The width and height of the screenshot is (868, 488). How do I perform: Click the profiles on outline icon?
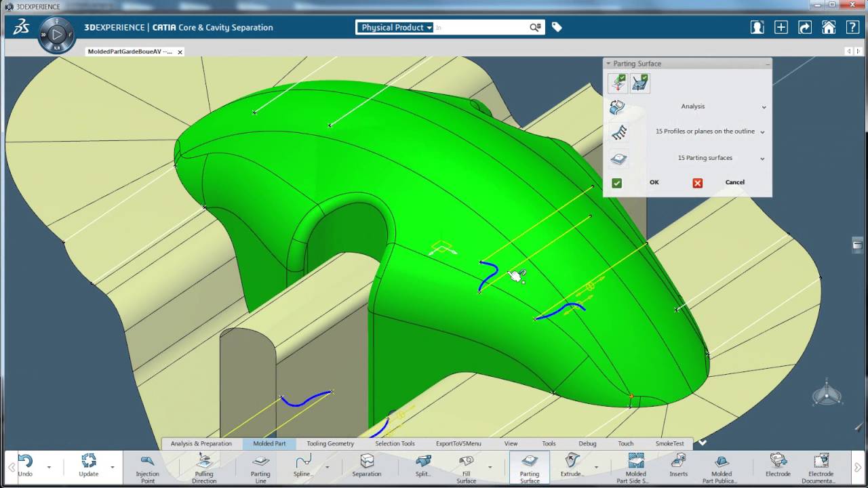pos(618,132)
